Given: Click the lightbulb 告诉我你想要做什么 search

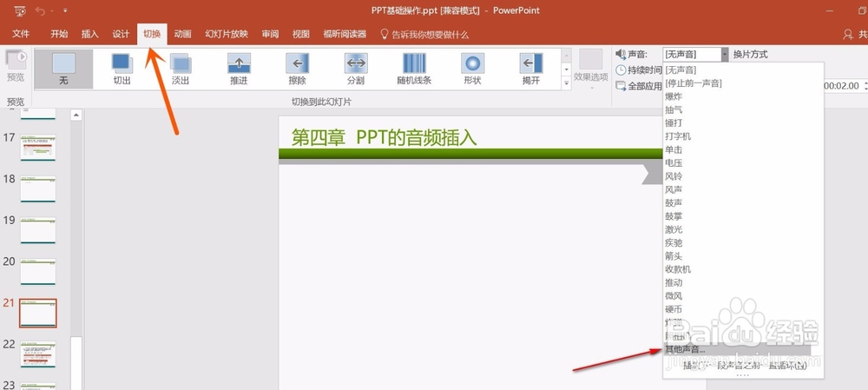Looking at the screenshot, I should tap(424, 35).
